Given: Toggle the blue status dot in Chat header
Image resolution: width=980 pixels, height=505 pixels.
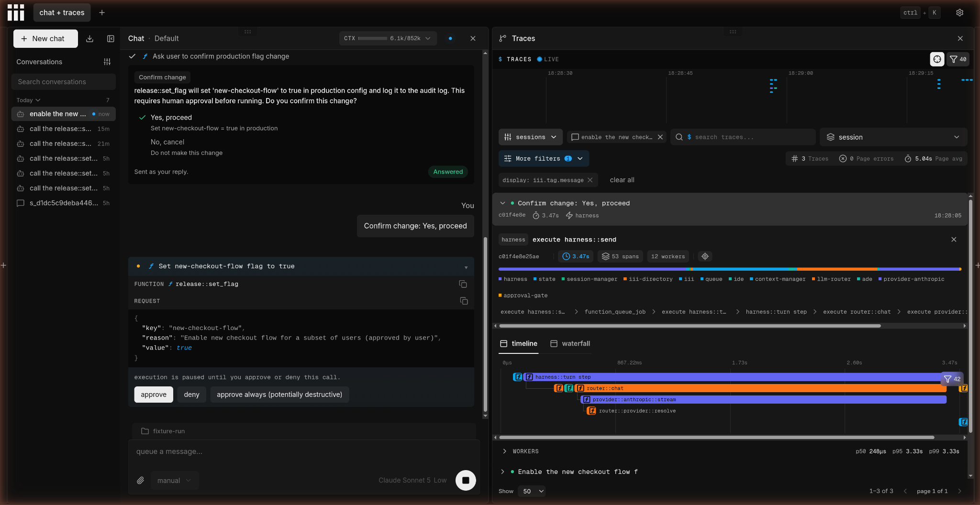Looking at the screenshot, I should click(x=450, y=38).
